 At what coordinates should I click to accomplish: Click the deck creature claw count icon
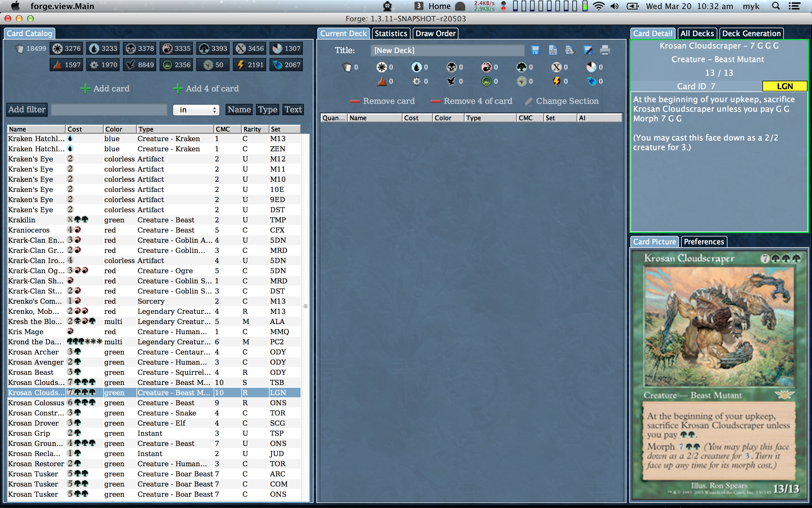[451, 81]
